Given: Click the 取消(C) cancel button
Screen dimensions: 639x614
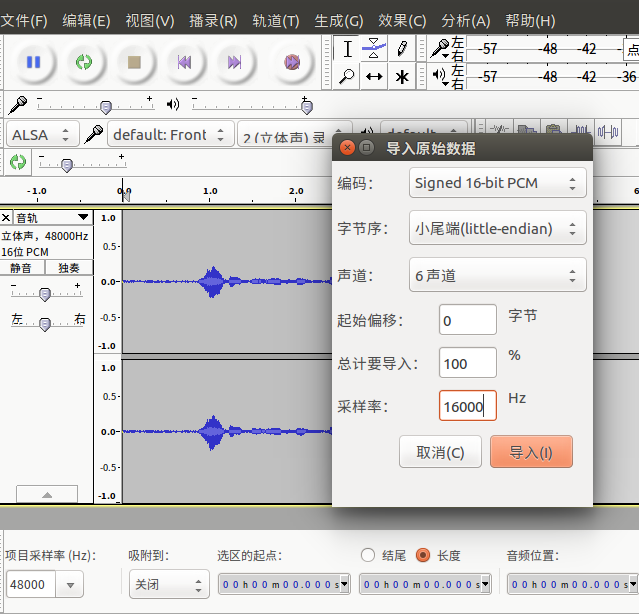Looking at the screenshot, I should tap(440, 452).
